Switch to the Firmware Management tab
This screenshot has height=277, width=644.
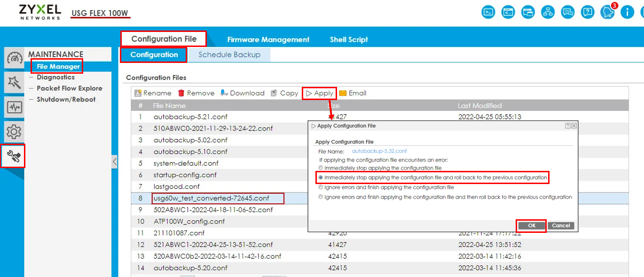[268, 39]
